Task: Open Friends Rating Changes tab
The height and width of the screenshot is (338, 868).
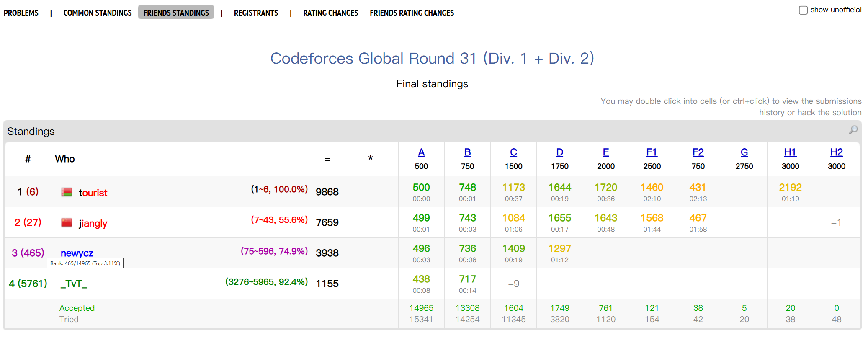Action: 412,13
